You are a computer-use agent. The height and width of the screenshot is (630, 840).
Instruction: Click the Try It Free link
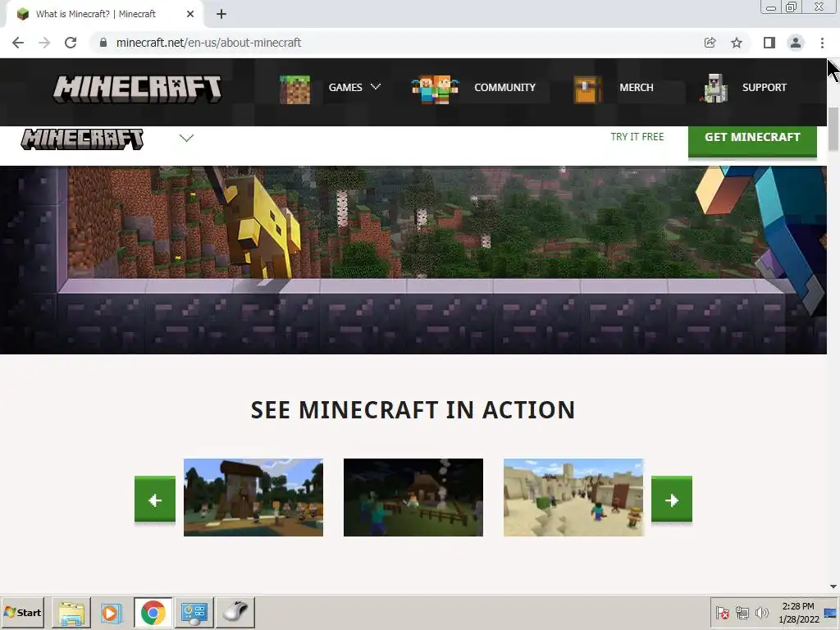637,137
